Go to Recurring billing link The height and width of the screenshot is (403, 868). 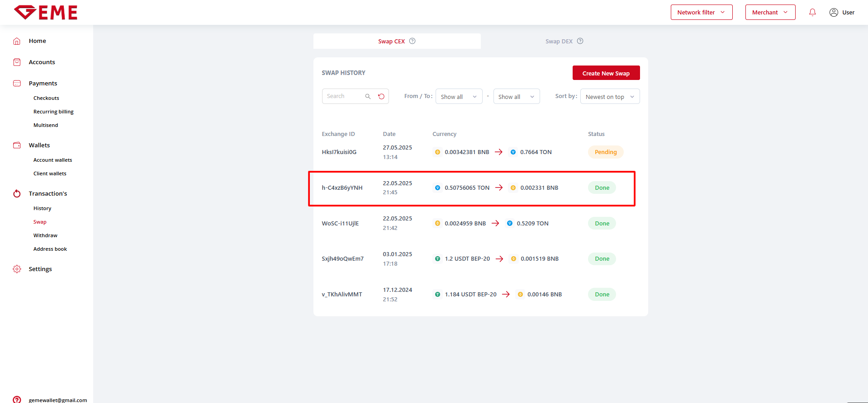point(53,112)
